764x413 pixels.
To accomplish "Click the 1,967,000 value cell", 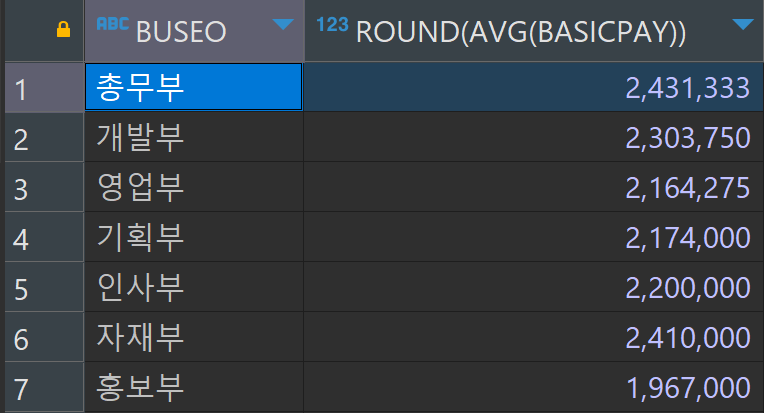I will 534,388.
